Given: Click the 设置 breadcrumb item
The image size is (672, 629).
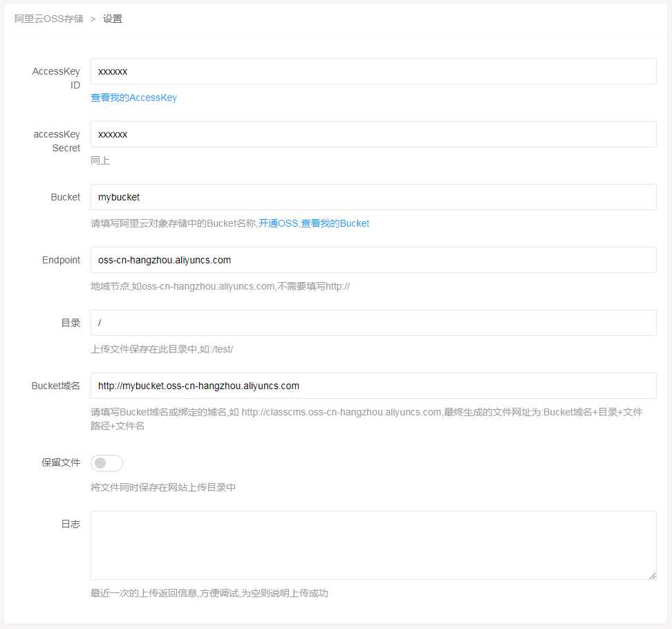Looking at the screenshot, I should (x=113, y=19).
